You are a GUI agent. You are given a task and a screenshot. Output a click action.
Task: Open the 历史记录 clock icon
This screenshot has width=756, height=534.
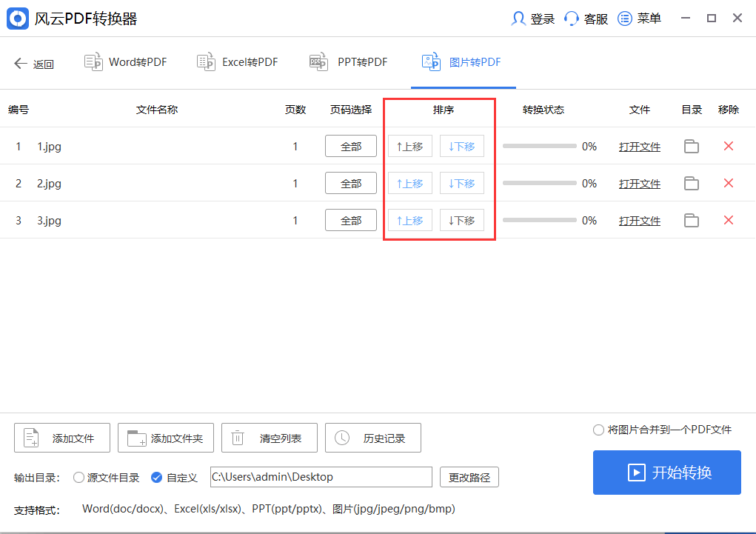click(x=341, y=438)
